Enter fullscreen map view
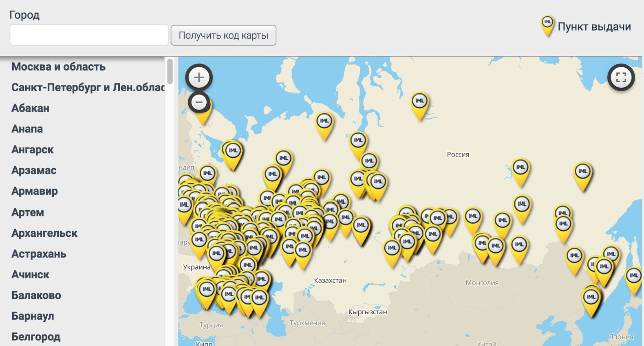 point(621,77)
